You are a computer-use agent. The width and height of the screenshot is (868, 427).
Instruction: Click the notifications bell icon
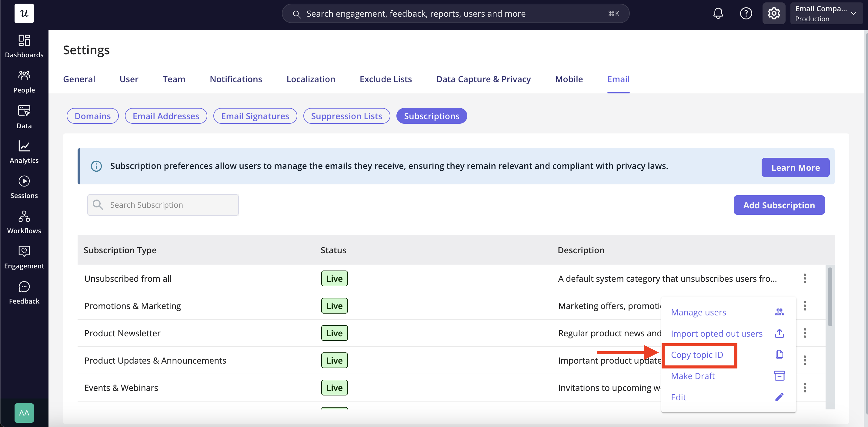718,13
